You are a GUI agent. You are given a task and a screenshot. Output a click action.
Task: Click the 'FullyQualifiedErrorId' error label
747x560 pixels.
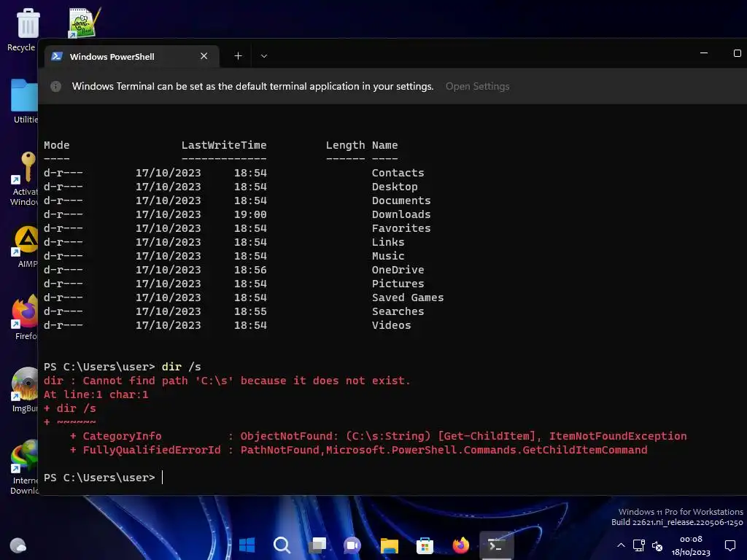pyautogui.click(x=152, y=449)
